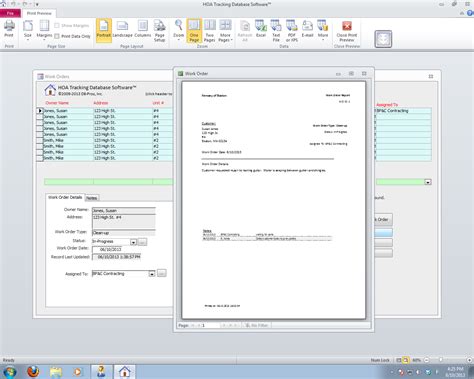Expand the Status In-Progress dropdown
This screenshot has width=474, height=379.
tap(133, 242)
